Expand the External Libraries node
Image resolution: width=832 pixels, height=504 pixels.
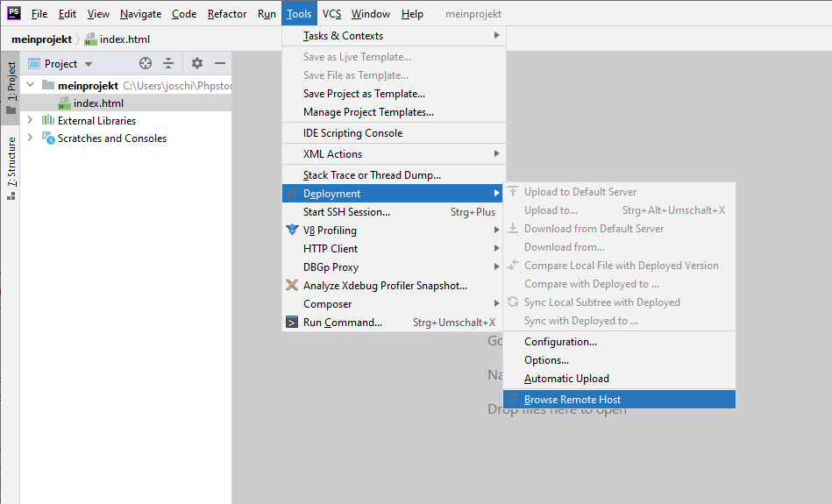click(30, 120)
